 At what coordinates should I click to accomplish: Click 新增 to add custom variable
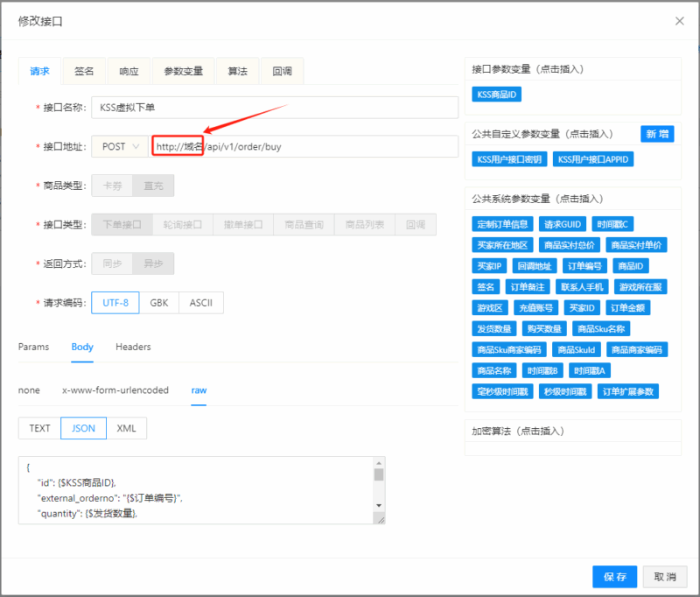pyautogui.click(x=657, y=134)
